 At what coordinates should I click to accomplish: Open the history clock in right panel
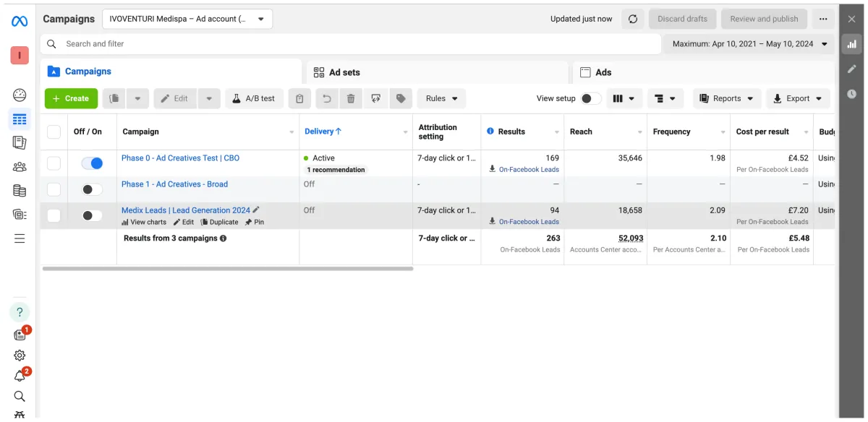point(852,94)
